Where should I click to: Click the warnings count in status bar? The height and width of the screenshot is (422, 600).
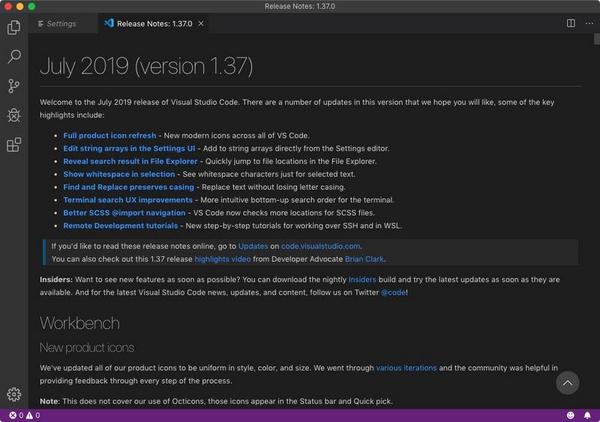click(33, 415)
